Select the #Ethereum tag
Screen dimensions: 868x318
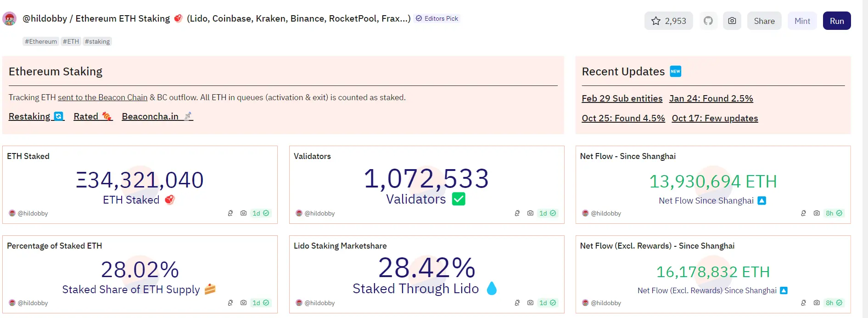[41, 41]
